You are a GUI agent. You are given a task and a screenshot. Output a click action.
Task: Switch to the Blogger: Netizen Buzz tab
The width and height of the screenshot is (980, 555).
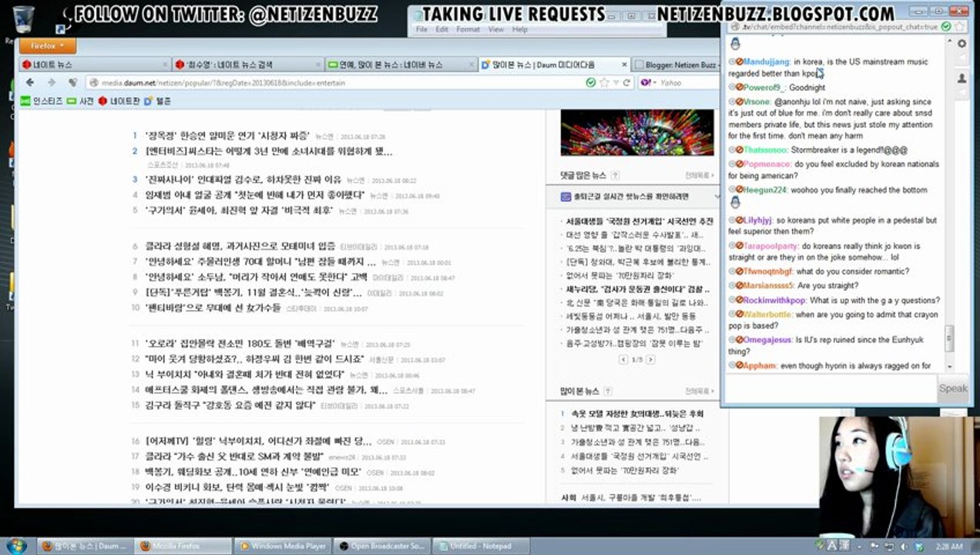[675, 65]
